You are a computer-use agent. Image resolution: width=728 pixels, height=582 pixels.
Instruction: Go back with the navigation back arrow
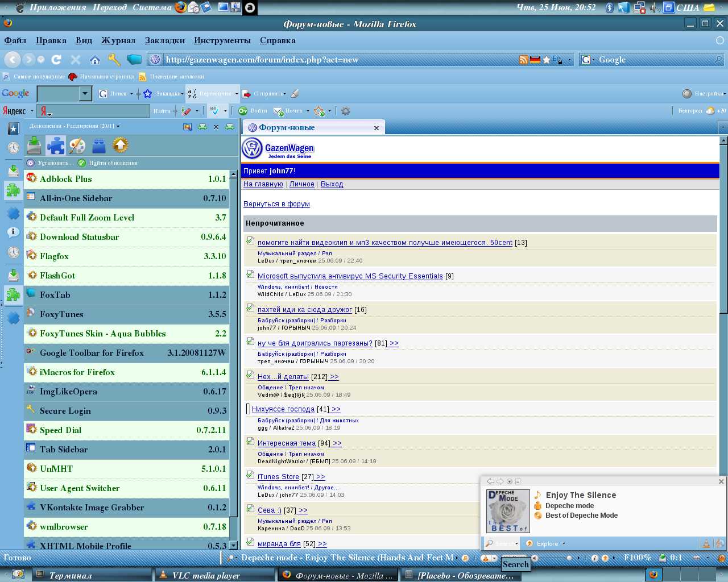(13, 59)
